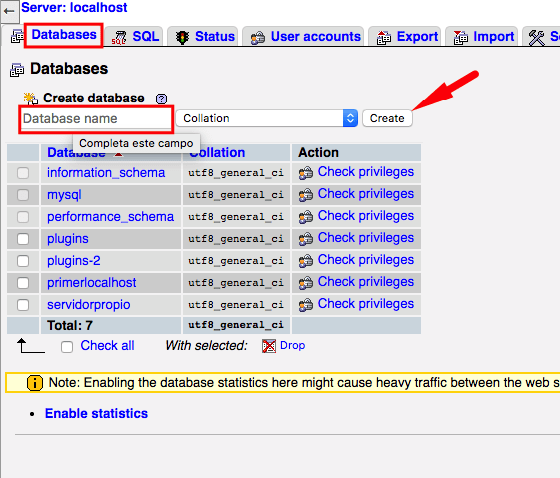Click the sort arrow on Database column
560x478 pixels.
coord(119,154)
